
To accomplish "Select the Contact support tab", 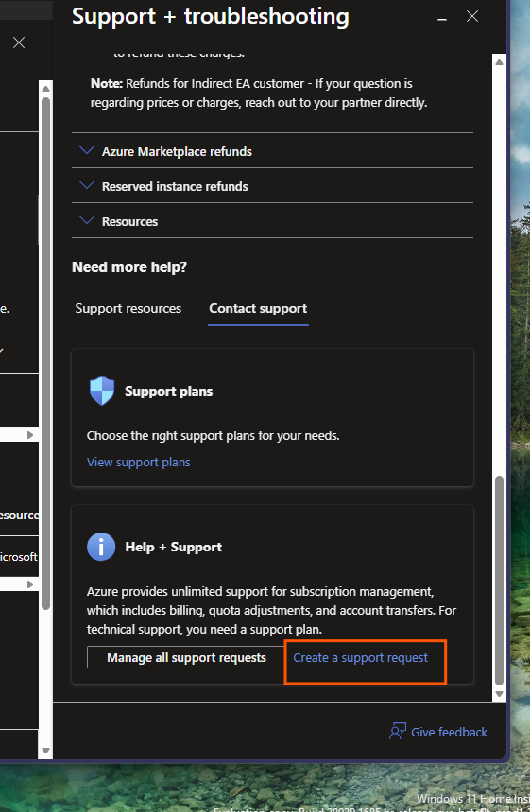I will click(258, 308).
